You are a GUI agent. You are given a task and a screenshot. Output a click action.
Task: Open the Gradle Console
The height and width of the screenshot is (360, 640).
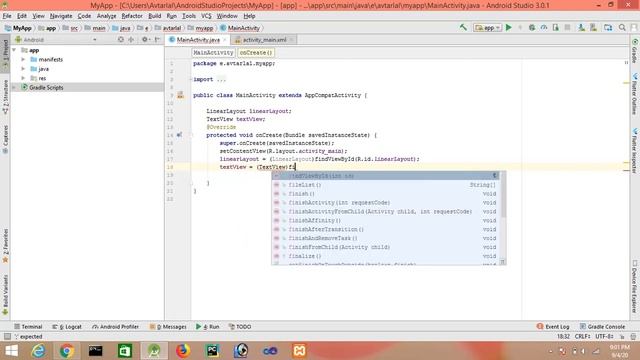coord(602,327)
